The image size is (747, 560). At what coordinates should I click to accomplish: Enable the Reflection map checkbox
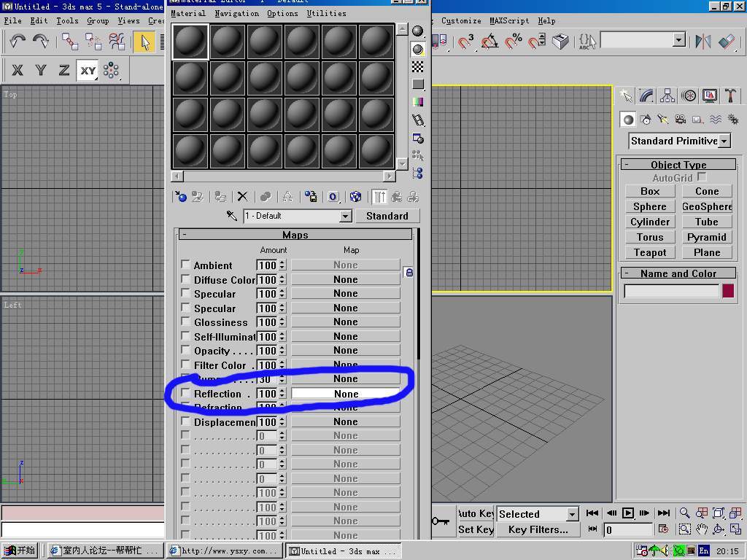click(185, 394)
